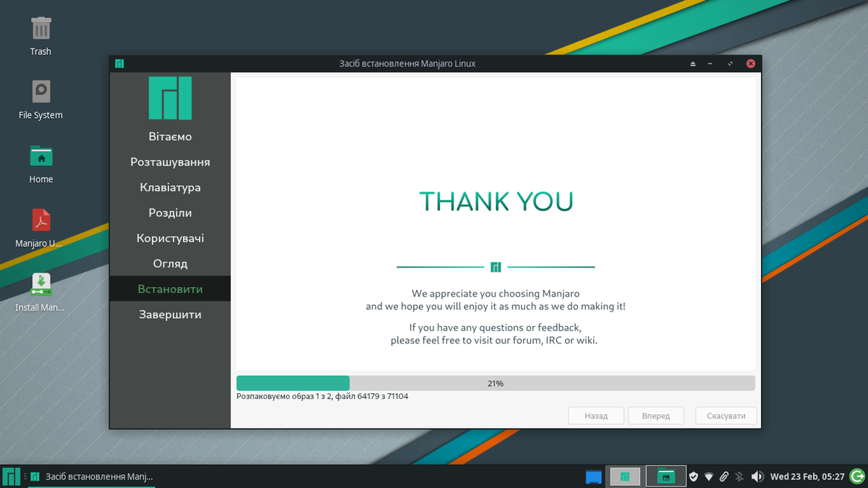Click the Show Desktop blue icon in panel
The image size is (868, 488).
[594, 476]
